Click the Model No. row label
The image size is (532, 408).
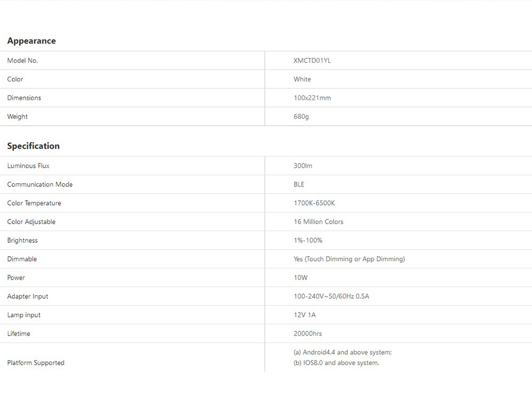coord(22,61)
